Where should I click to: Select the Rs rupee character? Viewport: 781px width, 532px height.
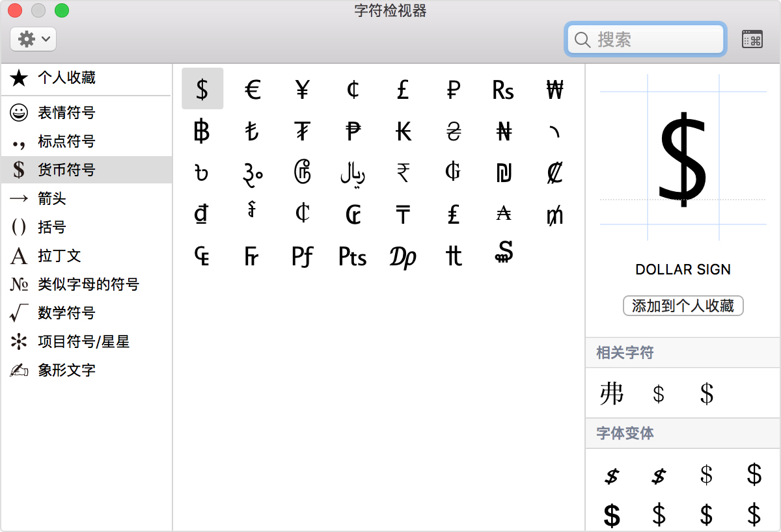[503, 89]
